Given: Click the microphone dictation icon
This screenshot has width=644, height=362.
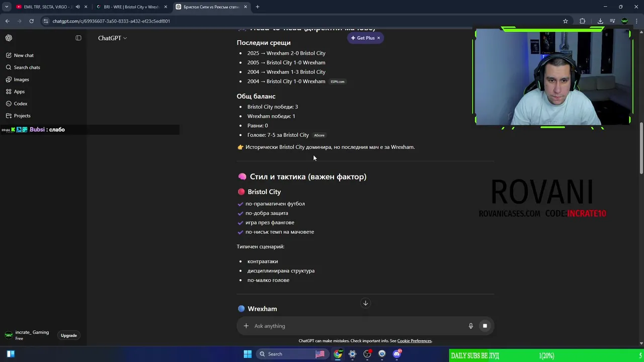Looking at the screenshot, I should coord(471,326).
